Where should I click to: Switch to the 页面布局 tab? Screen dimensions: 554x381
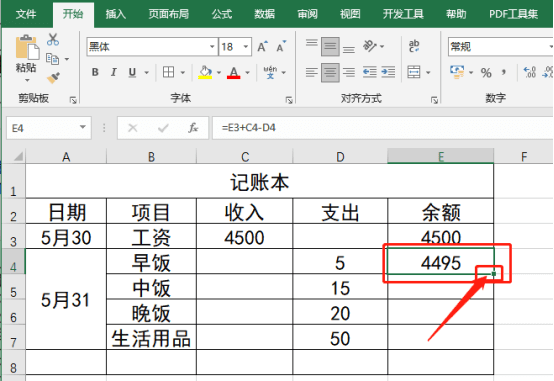pos(169,14)
